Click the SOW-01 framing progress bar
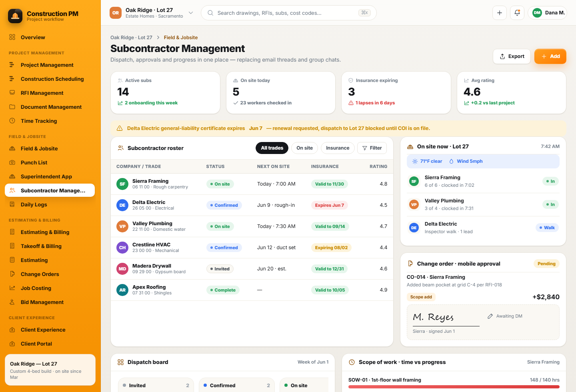The image size is (576, 392). [454, 387]
